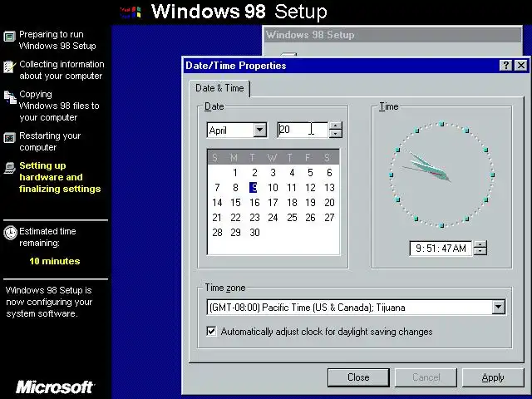
Task: Expand the time zone dropdown list
Action: point(498,307)
